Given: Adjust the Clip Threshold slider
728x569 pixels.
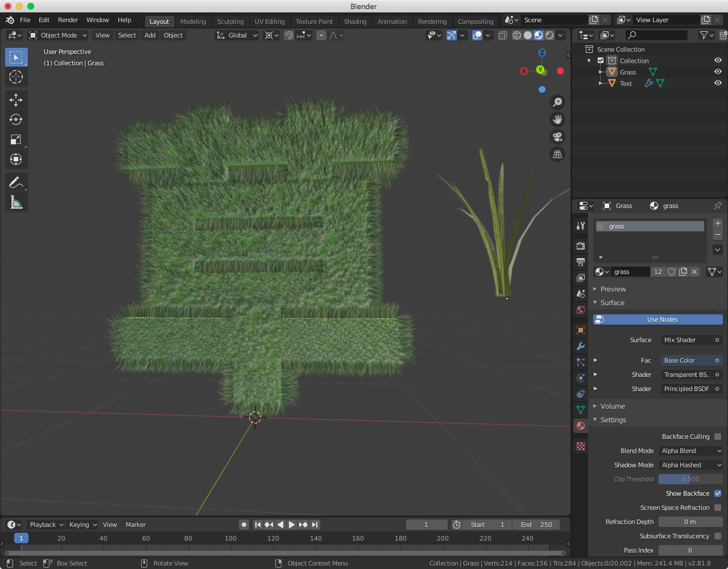Looking at the screenshot, I should pos(690,479).
